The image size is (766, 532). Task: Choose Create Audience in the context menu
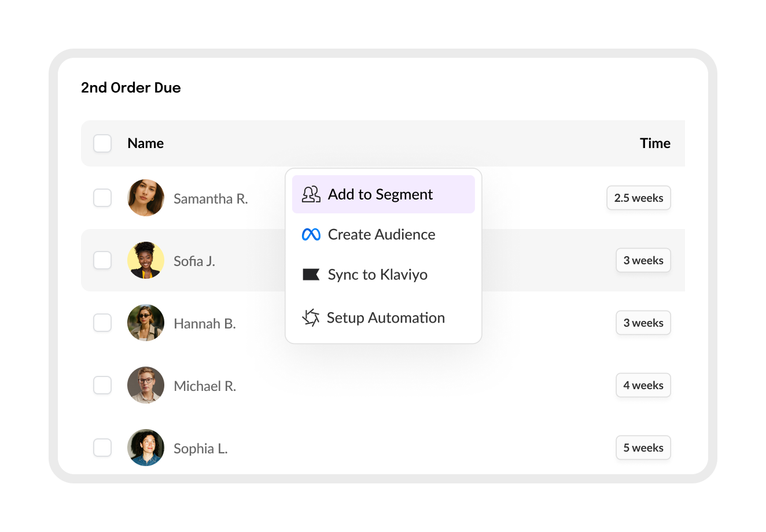[x=382, y=234]
